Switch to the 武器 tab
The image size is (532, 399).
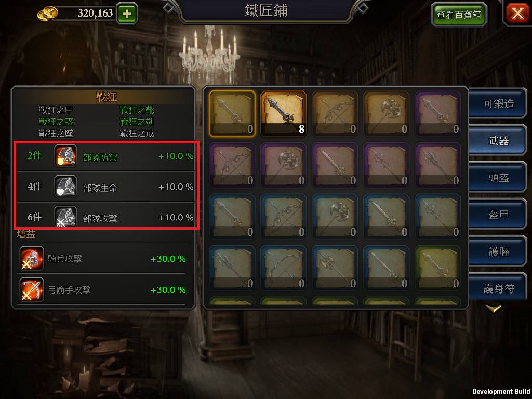coord(498,140)
